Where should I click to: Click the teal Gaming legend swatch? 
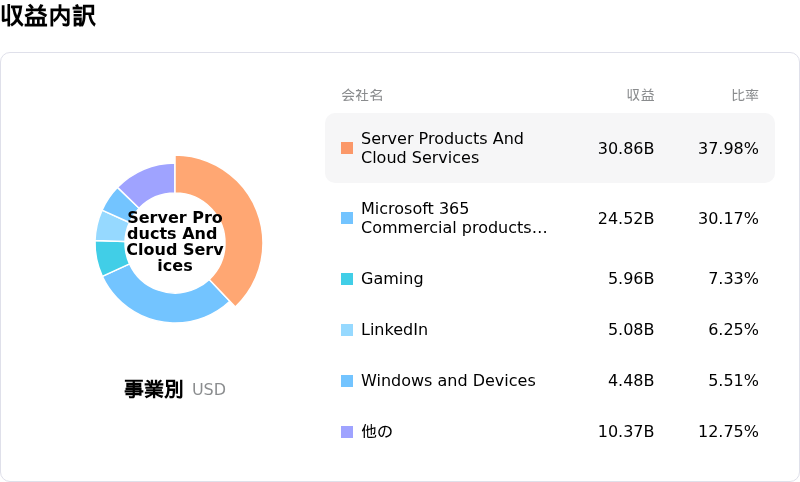347,279
